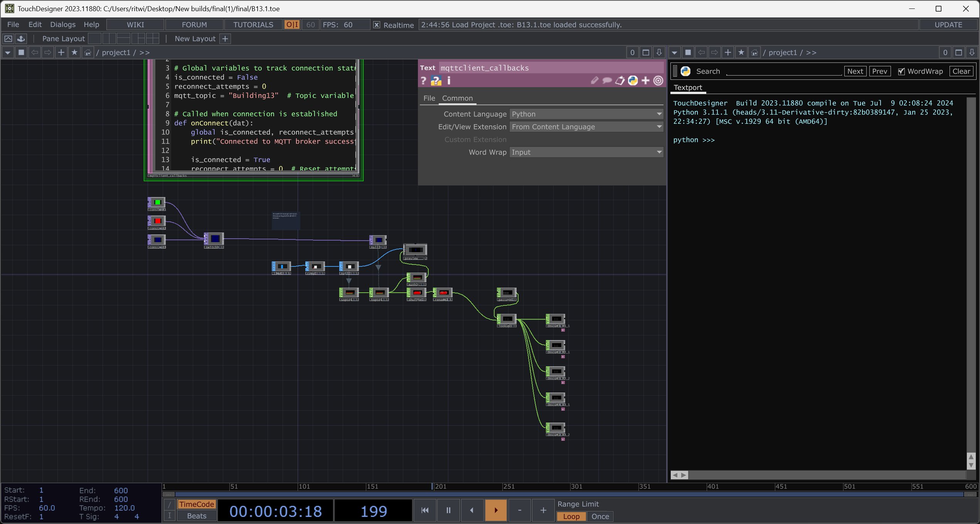Click plus icon in left pane path bar

tap(61, 52)
